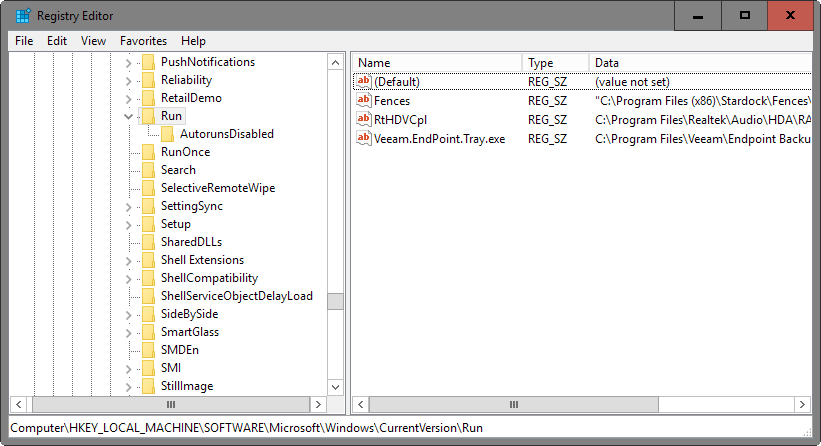The width and height of the screenshot is (821, 446).
Task: Click the Reliability folder icon
Action: [x=149, y=80]
